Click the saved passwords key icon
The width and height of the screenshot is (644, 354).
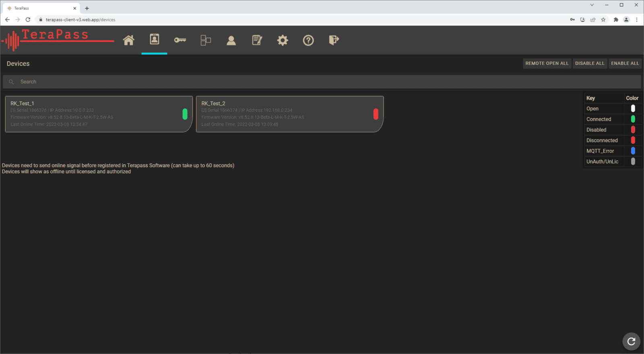pyautogui.click(x=572, y=19)
